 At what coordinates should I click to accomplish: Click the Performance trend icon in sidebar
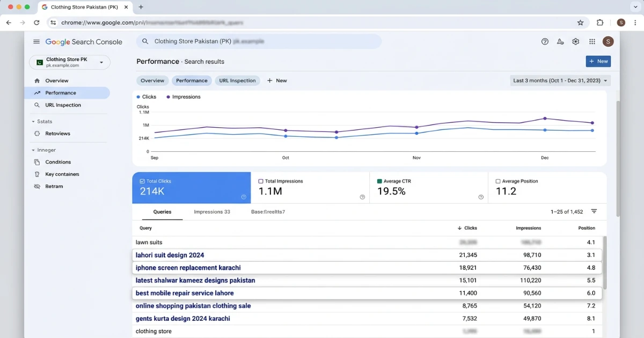(x=37, y=93)
